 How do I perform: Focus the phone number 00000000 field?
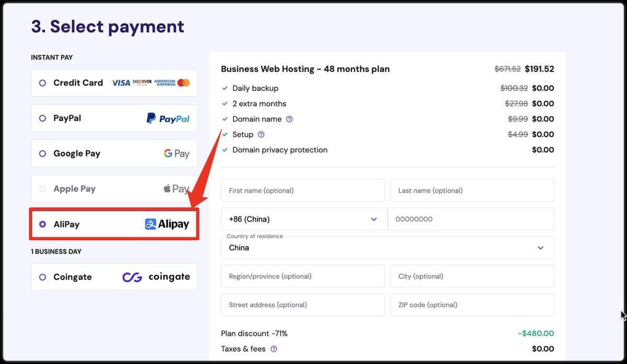[x=471, y=219]
